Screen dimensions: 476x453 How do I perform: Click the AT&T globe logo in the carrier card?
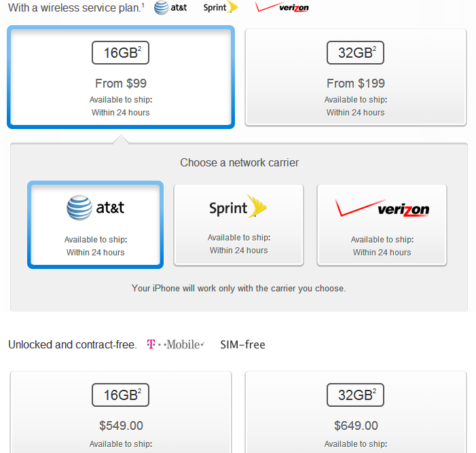95,208
